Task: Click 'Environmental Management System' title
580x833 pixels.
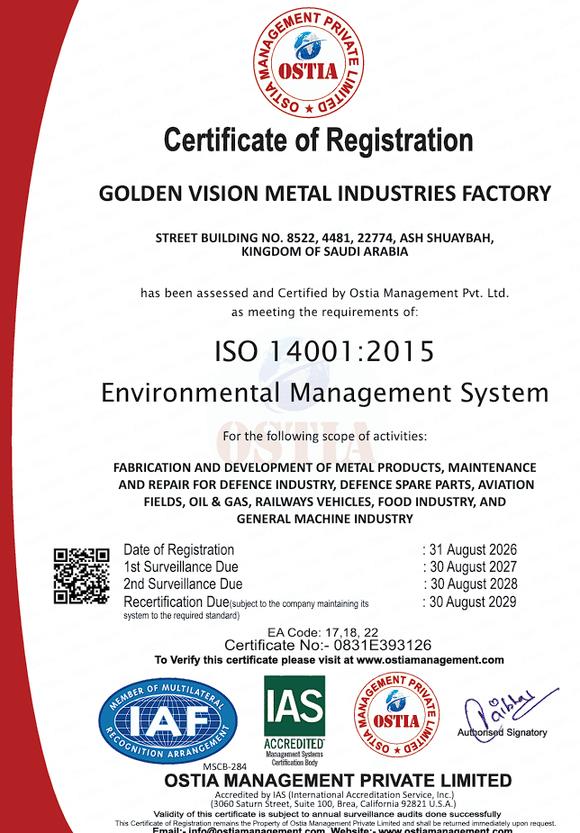Action: tap(325, 394)
